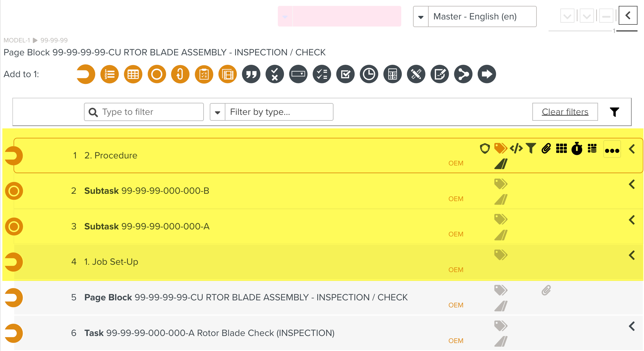
Task: Click paperclip attachment on Procedure row
Action: (x=546, y=149)
